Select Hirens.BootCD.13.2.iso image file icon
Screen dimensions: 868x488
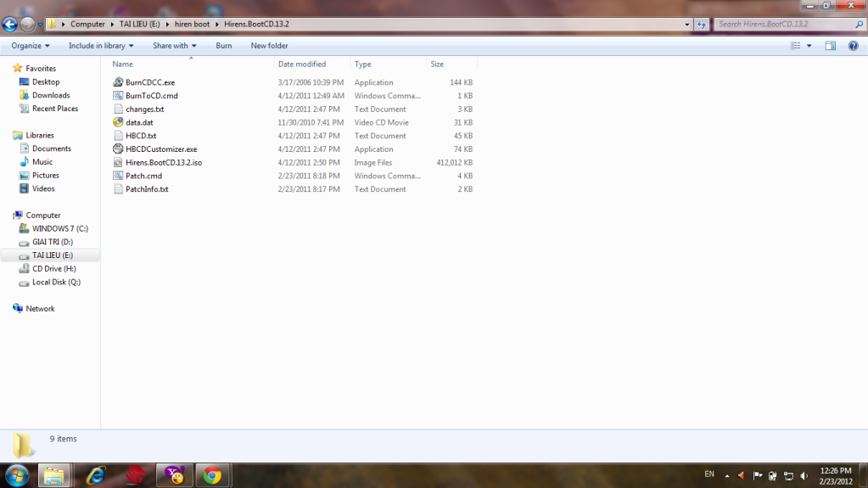coord(118,162)
